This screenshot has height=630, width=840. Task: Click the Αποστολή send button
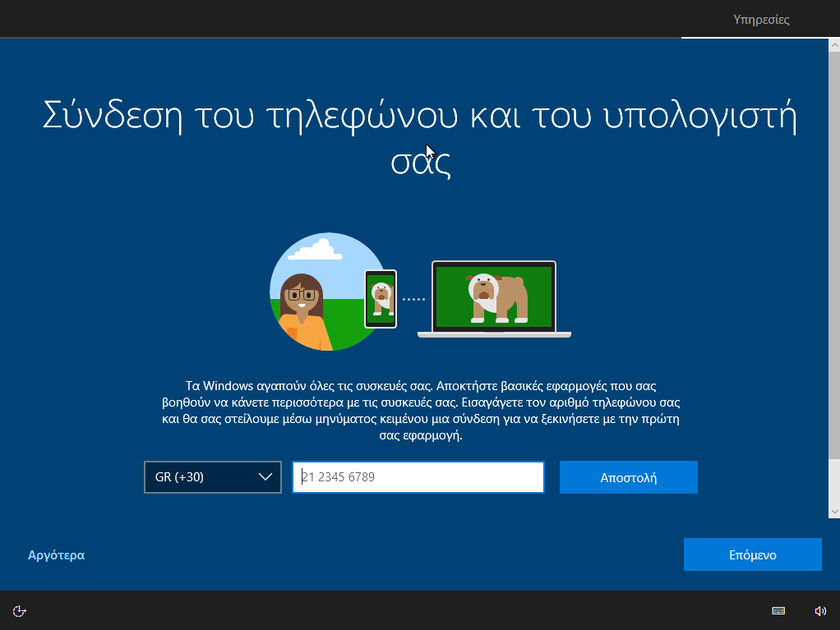(x=629, y=477)
